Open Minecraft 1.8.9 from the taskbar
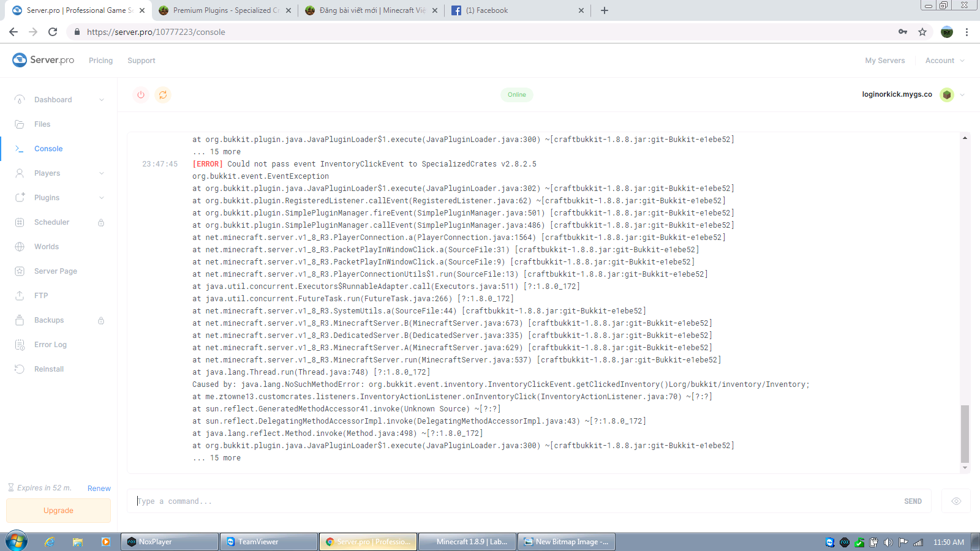 point(469,542)
